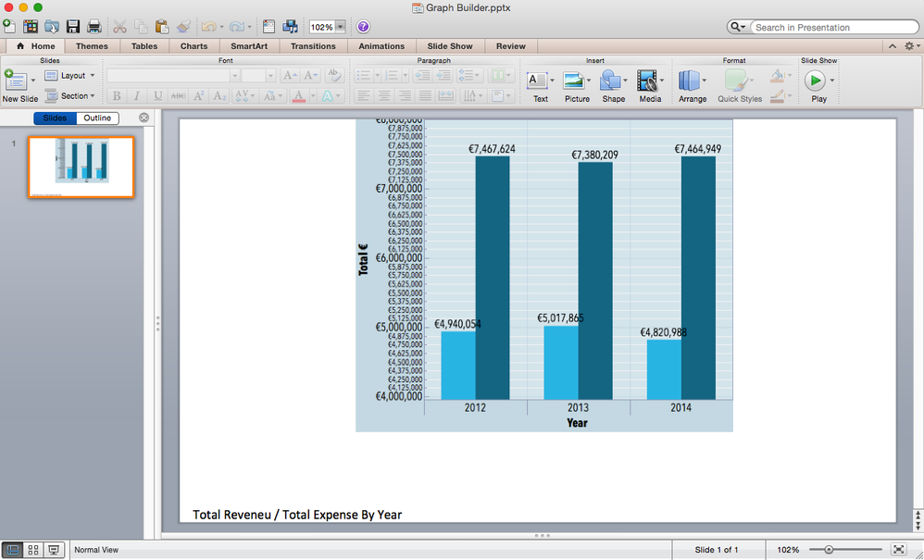
Task: Switch to the Tables tab
Action: click(x=144, y=46)
